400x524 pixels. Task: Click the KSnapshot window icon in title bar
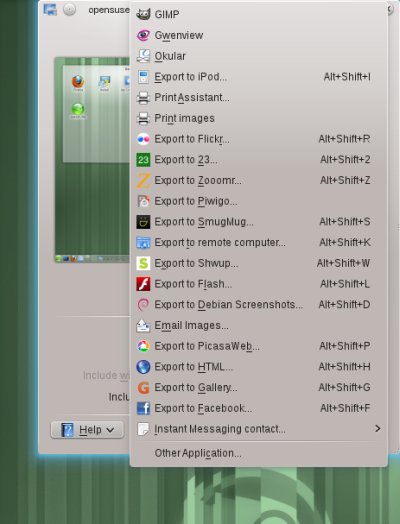pos(50,9)
